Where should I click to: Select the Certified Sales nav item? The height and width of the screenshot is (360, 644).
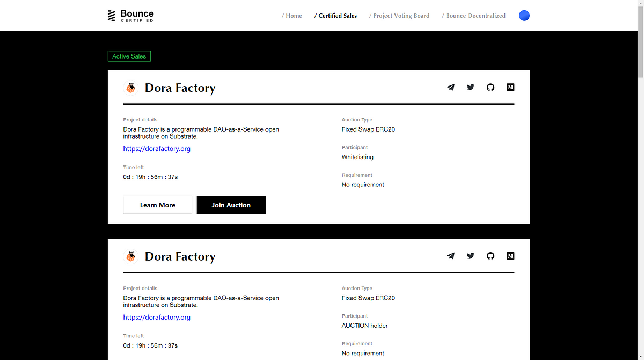(335, 16)
